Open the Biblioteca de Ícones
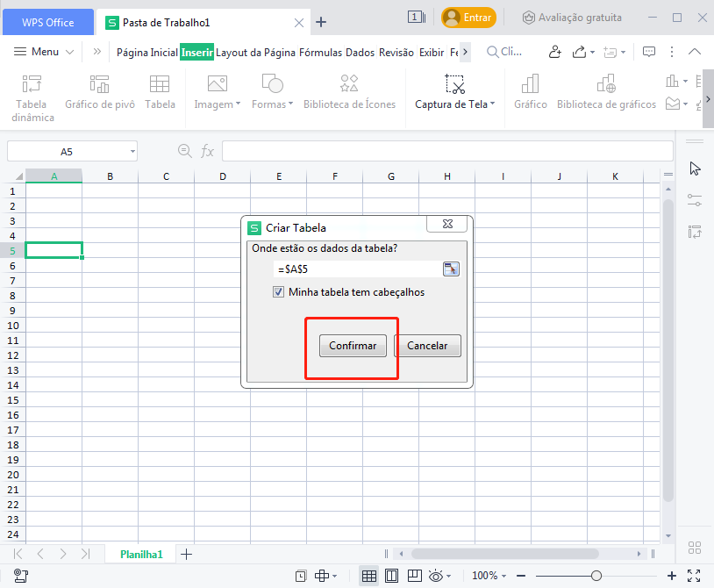The image size is (714, 588). (x=348, y=95)
